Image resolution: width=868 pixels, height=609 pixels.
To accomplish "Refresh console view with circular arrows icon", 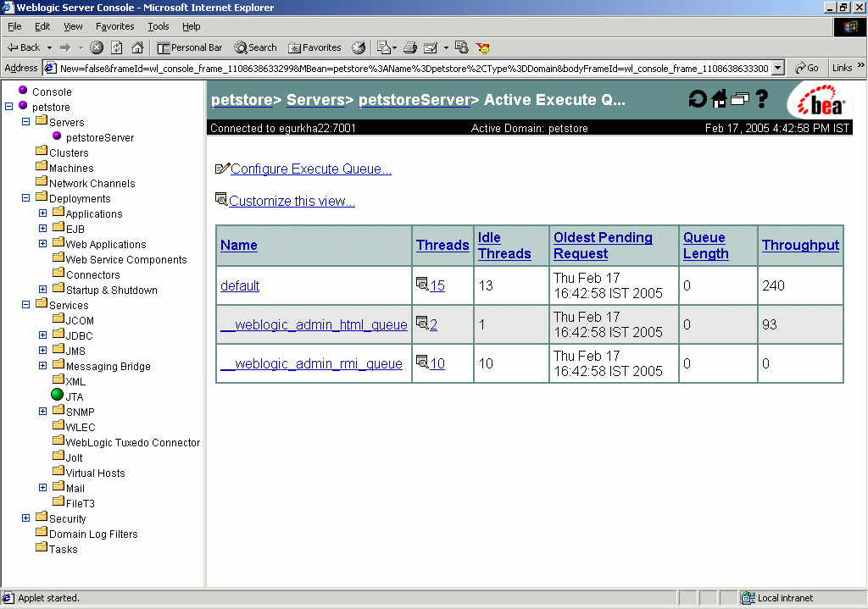I will pyautogui.click(x=698, y=99).
